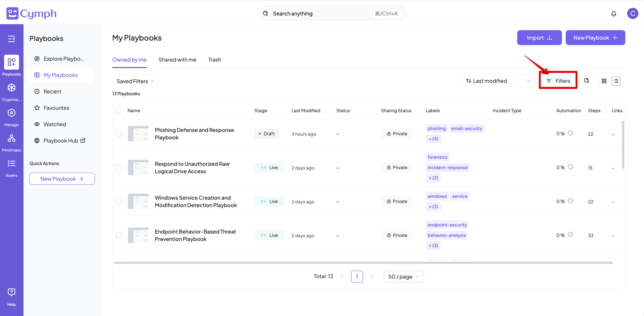This screenshot has width=644, height=316.
Task: Open the Last modified sort dropdown
Action: (498, 81)
